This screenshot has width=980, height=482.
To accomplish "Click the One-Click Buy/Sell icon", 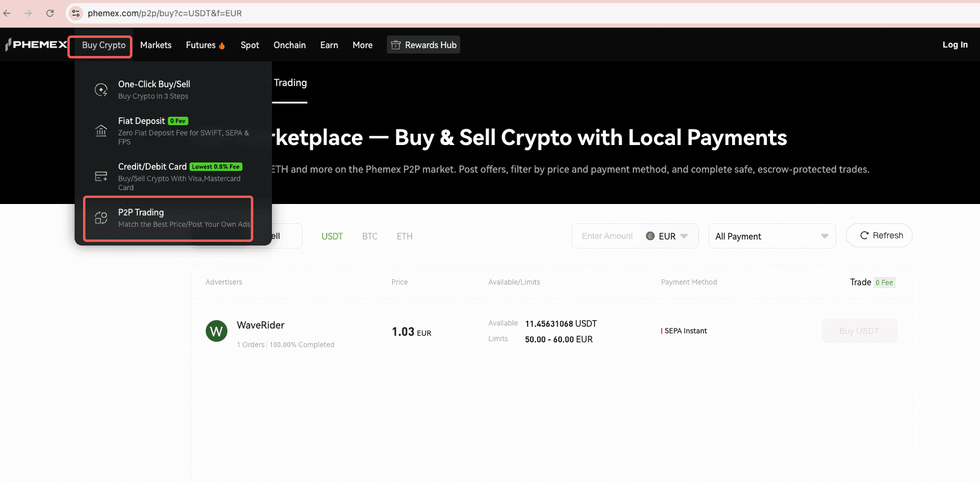I will [101, 90].
